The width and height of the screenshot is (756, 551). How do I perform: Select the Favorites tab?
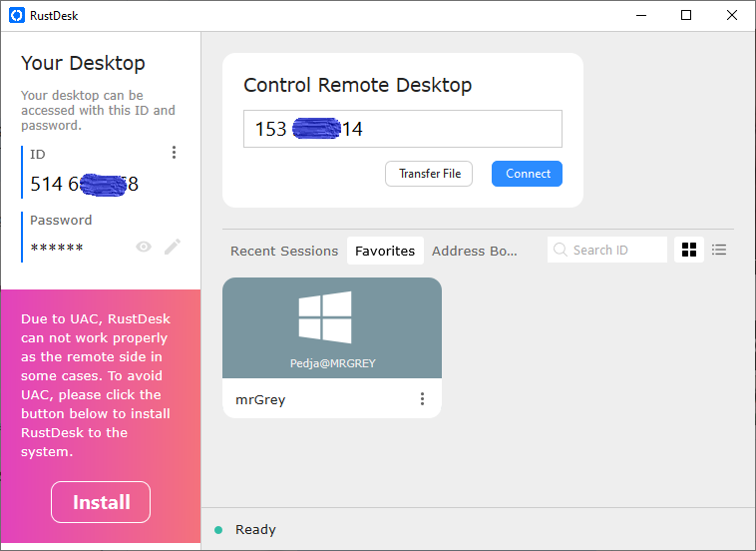(385, 251)
